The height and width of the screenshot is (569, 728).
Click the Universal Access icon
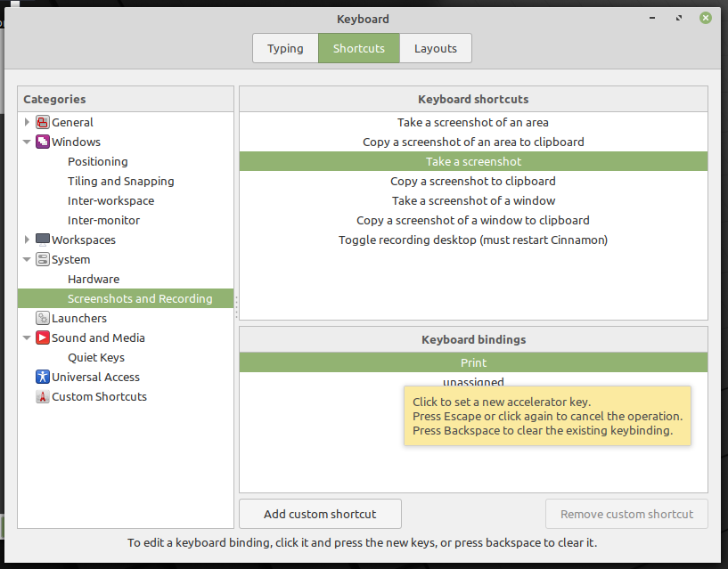pyautogui.click(x=43, y=378)
